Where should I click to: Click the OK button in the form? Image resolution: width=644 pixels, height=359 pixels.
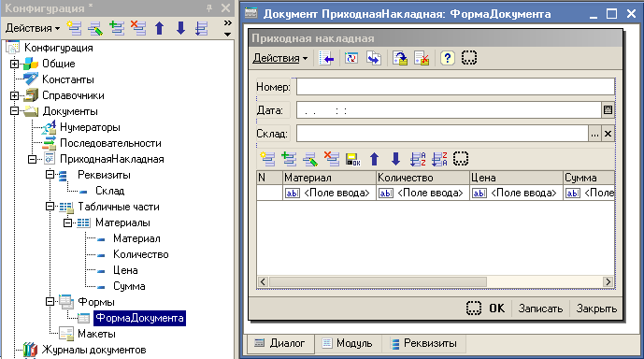pyautogui.click(x=496, y=309)
